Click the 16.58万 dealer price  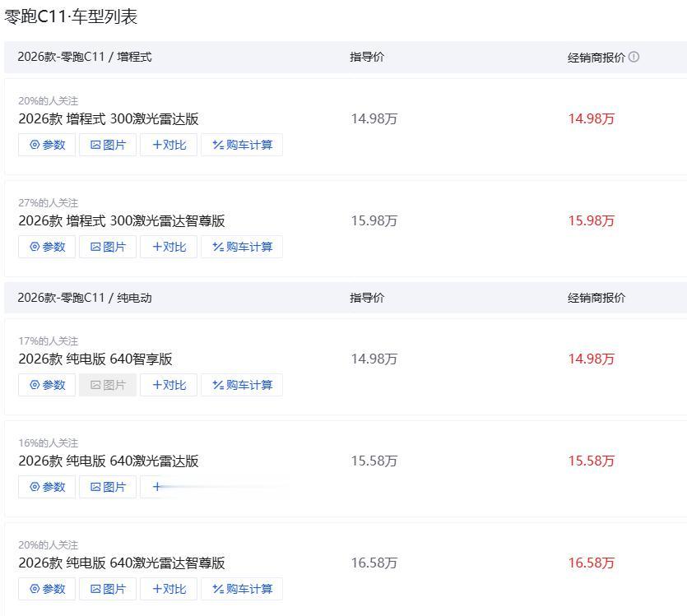[x=591, y=563]
